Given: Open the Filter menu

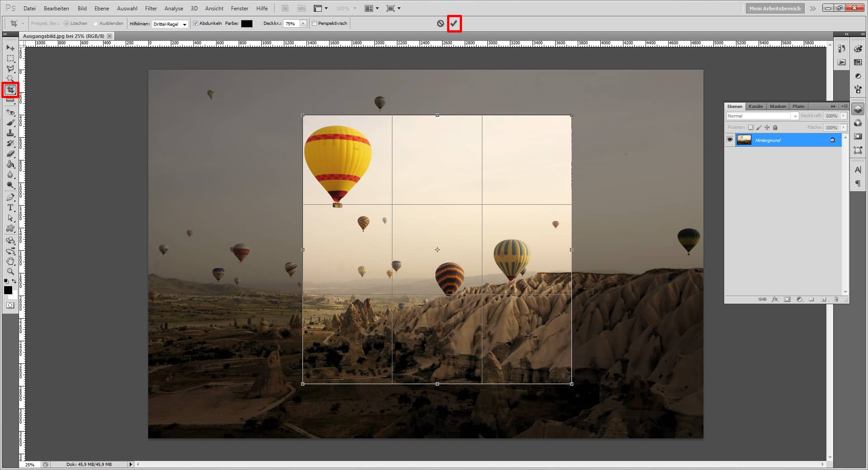Looking at the screenshot, I should pos(151,8).
